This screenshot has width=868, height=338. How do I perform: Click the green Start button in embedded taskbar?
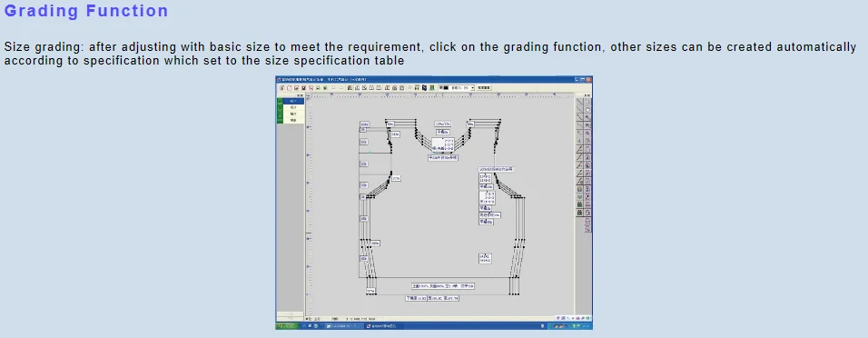coord(287,326)
